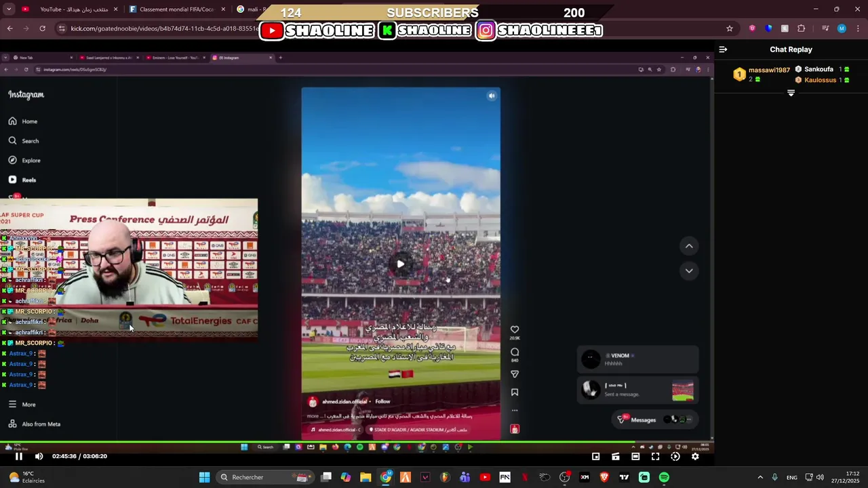
Task: Switch ENG keyboard language indicator
Action: coord(791,477)
